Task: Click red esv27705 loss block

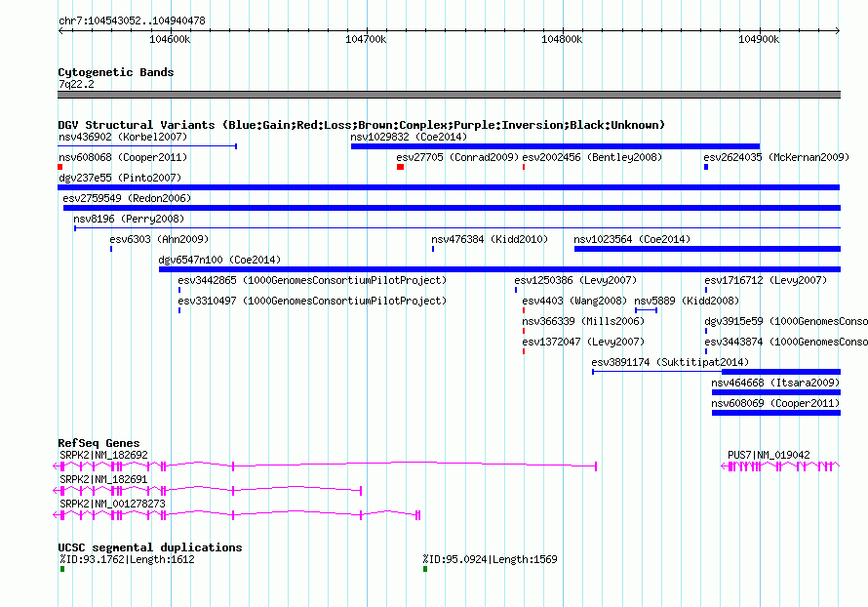Action: [400, 167]
